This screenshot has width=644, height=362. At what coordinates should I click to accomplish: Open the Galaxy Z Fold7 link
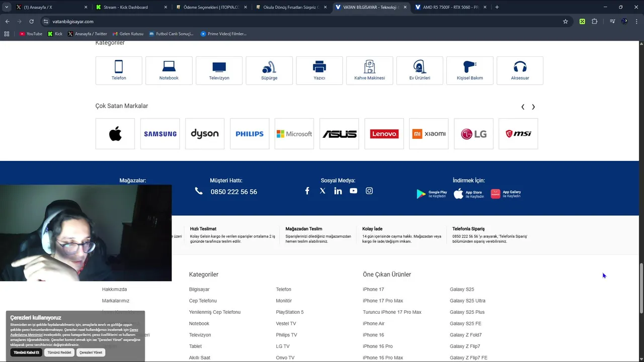[x=465, y=335]
